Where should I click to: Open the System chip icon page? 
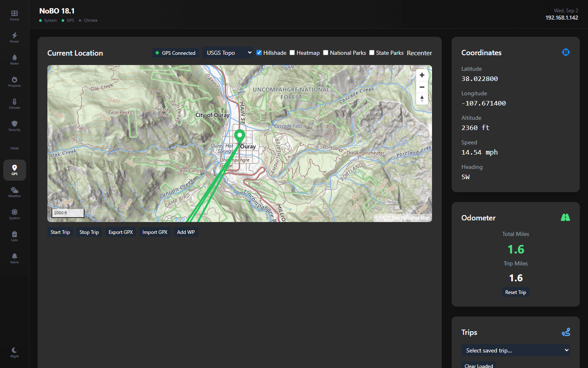click(14, 214)
